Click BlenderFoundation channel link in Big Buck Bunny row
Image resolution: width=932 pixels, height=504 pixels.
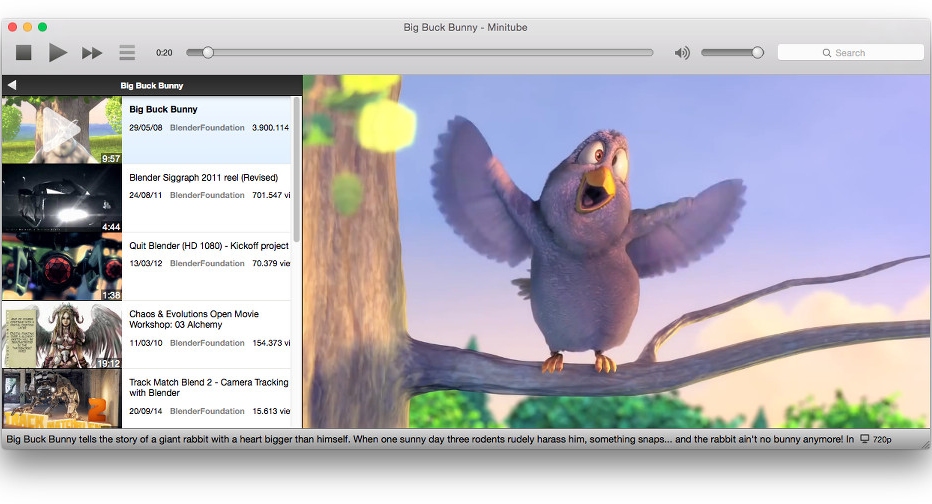[207, 128]
